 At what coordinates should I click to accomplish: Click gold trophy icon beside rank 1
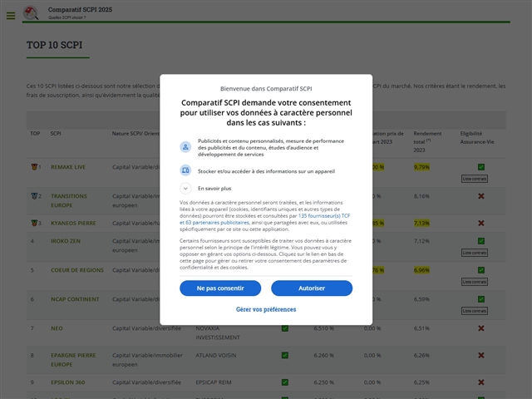coord(34,167)
